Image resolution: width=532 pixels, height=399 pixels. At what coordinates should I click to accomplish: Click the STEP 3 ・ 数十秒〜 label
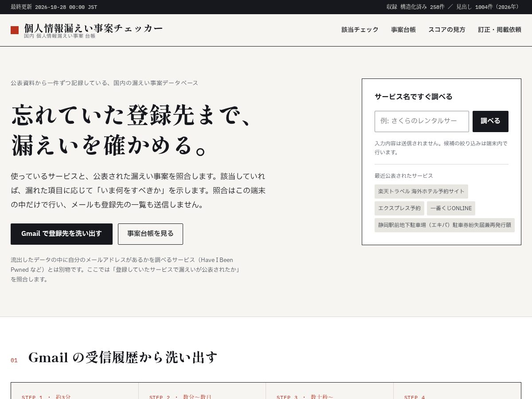pos(305,397)
